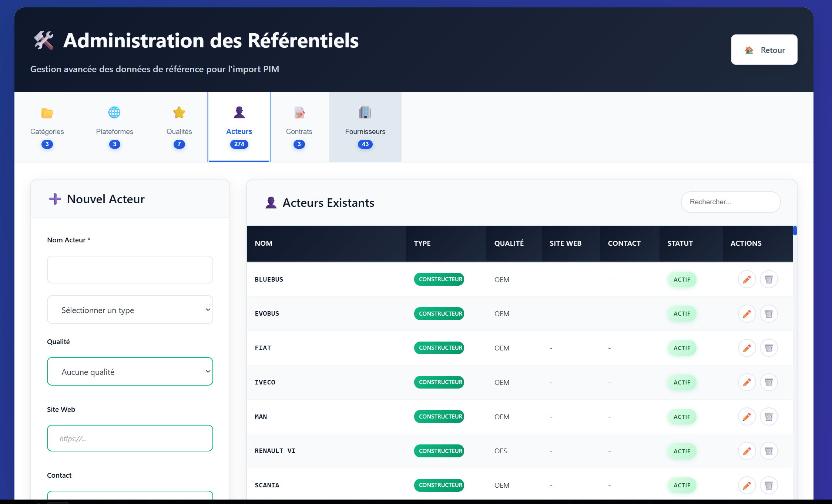Click the CONSTRUCTEUR badge on IVECO row
832x504 pixels.
tap(439, 382)
